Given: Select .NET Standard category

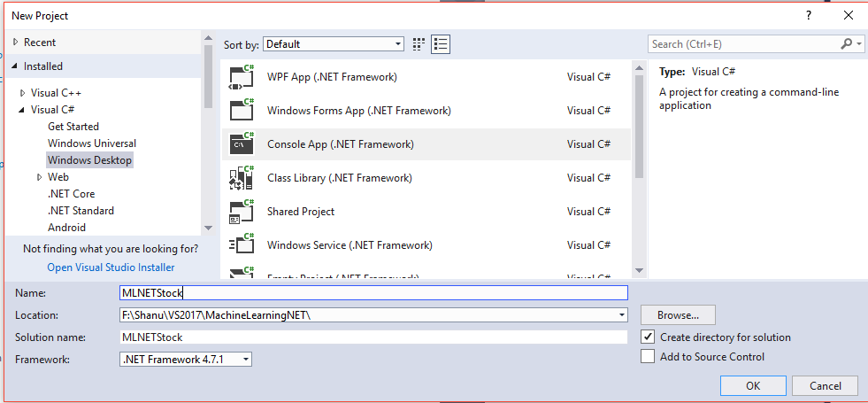Looking at the screenshot, I should 81,211.
